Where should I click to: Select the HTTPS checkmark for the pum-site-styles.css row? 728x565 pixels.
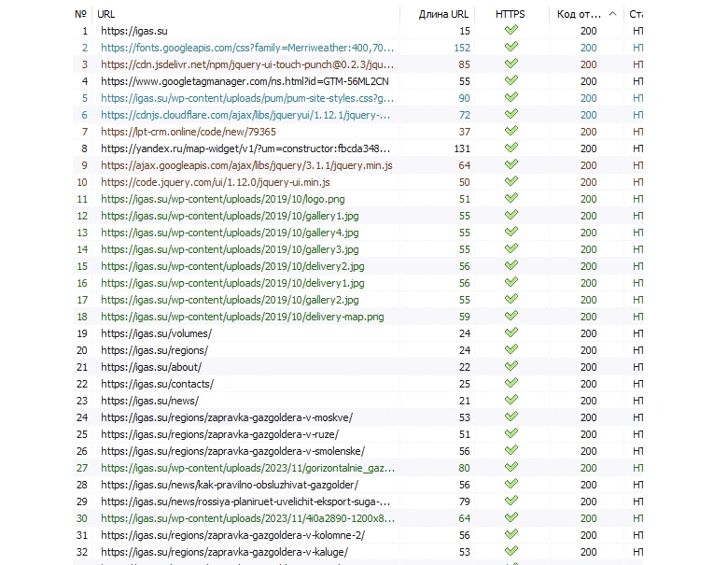(x=511, y=97)
